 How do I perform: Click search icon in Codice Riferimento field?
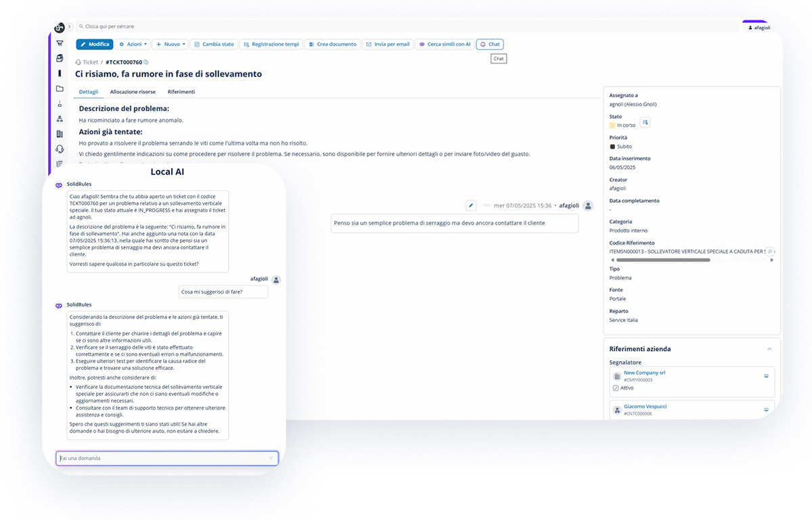[x=769, y=252]
